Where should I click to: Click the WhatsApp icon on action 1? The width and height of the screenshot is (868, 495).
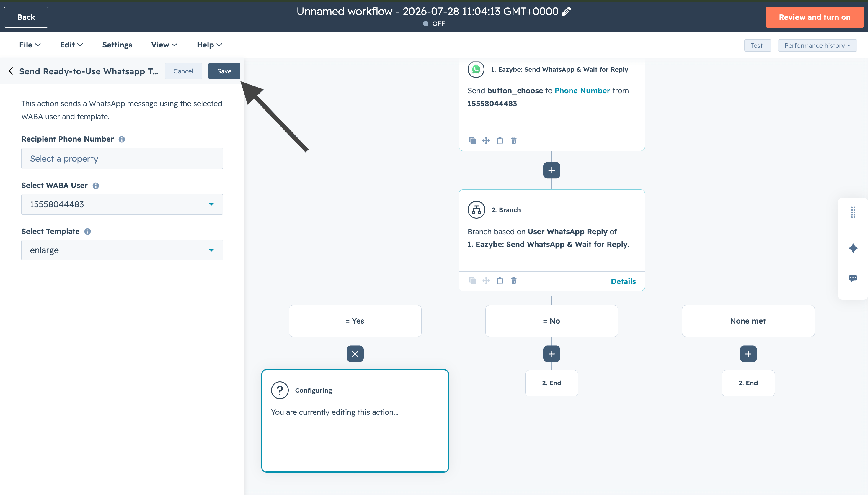click(476, 69)
